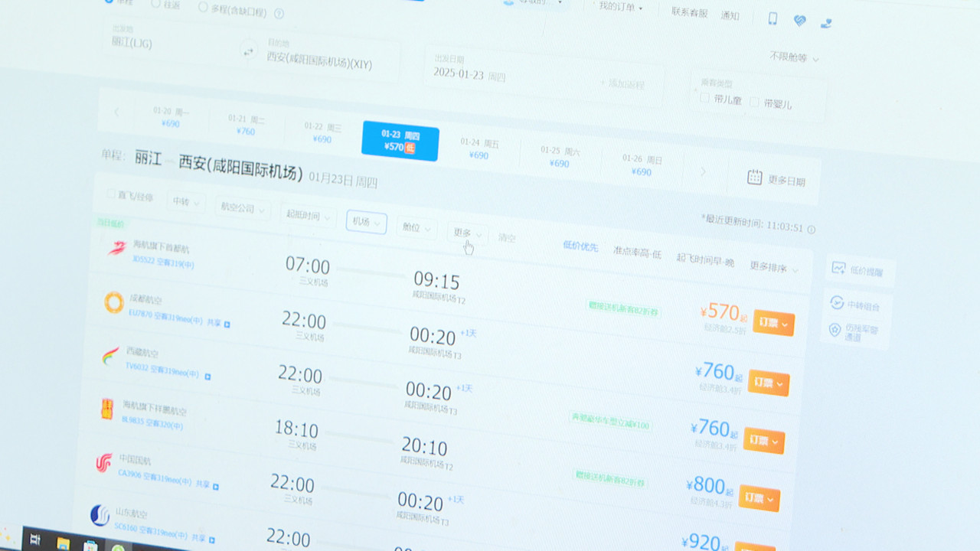
Task: Click codeshare icon on TV6032 flight
Action: tap(207, 377)
